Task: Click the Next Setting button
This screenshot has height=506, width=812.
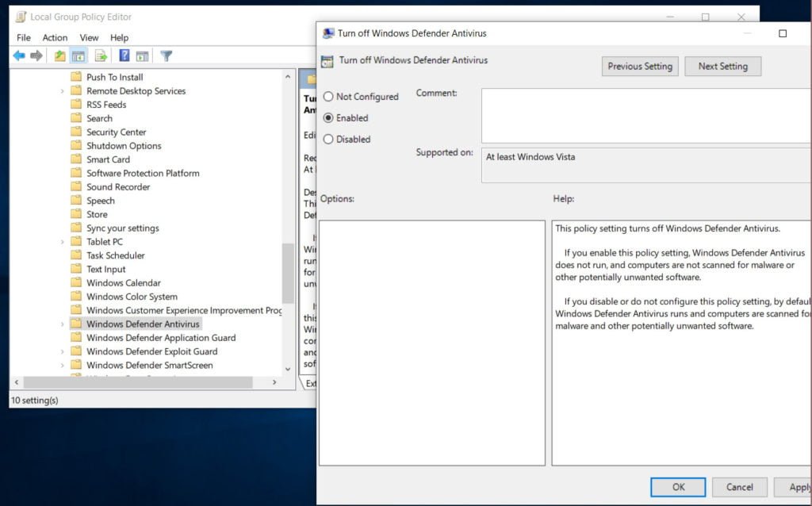Action: [723, 67]
